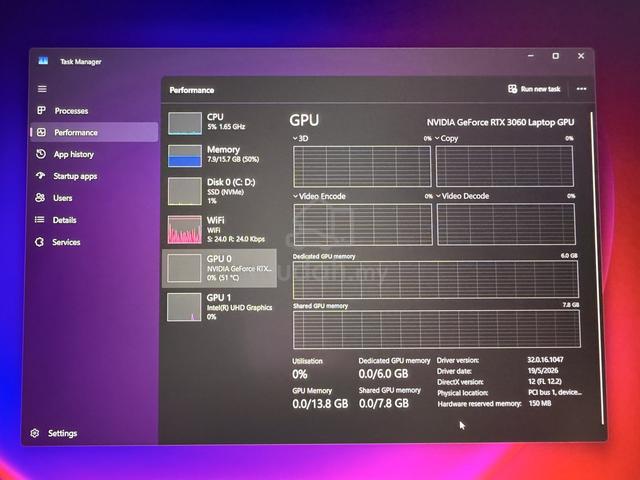This screenshot has width=640, height=480.
Task: Open the Copy engine graph dropdown
Action: (437, 138)
